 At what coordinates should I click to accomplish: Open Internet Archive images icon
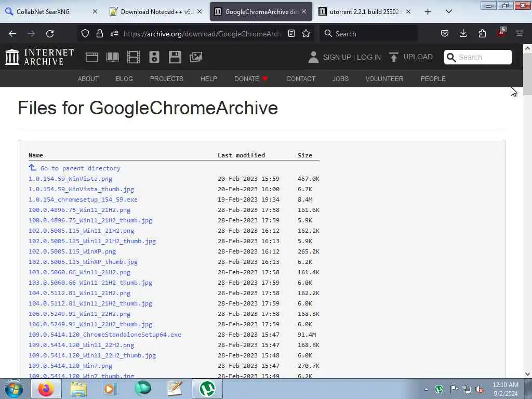pos(196,57)
